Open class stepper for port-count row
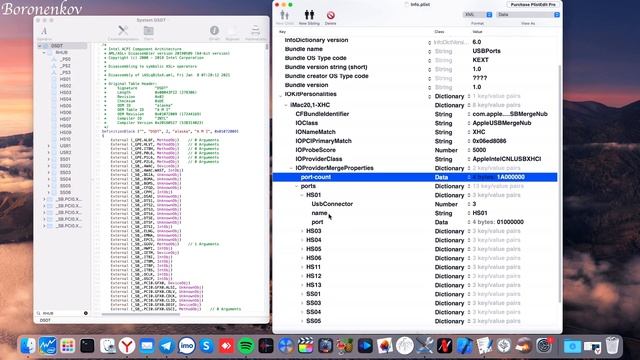Viewport: 640px width, 360px height. [x=469, y=177]
